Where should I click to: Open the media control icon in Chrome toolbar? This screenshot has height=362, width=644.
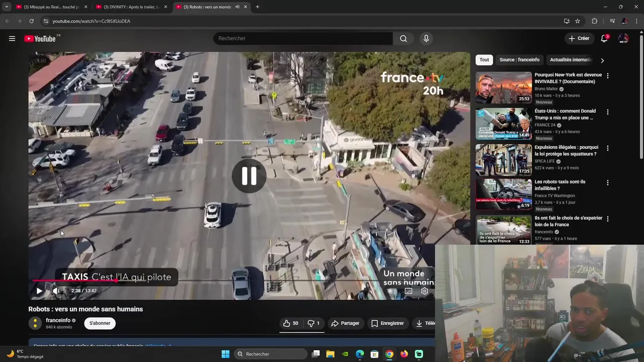coord(612,21)
